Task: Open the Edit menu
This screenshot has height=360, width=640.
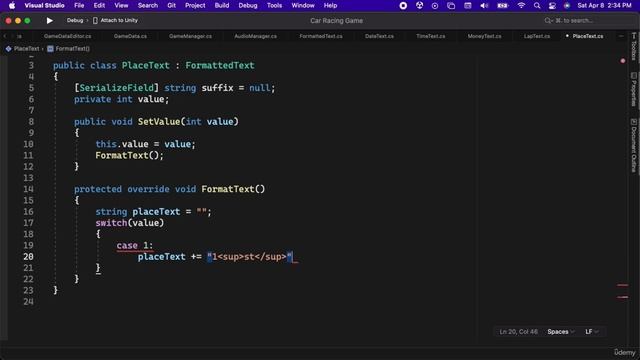Action: 99,6
